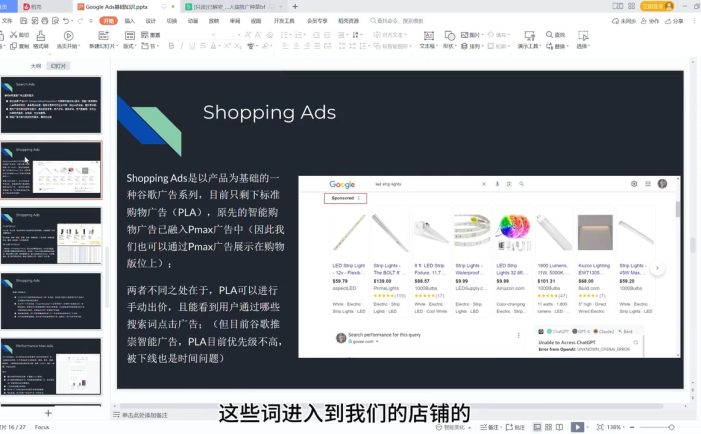Open the 演示工具 (Presentation Tools) icon
This screenshot has width=701, height=434.
[x=530, y=36]
